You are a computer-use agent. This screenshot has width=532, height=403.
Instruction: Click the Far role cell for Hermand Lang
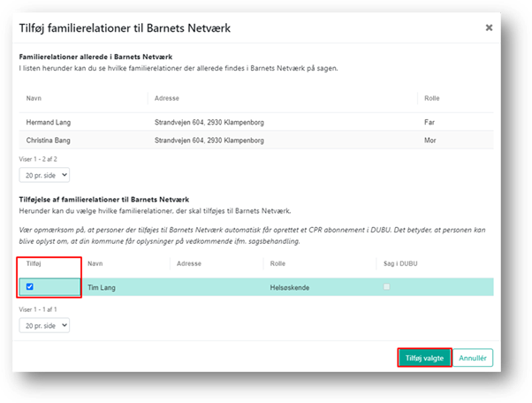pos(430,123)
